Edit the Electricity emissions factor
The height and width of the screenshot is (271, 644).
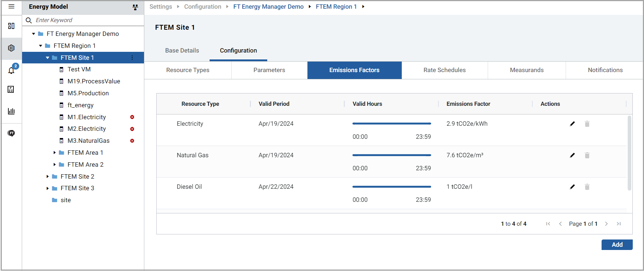click(572, 124)
